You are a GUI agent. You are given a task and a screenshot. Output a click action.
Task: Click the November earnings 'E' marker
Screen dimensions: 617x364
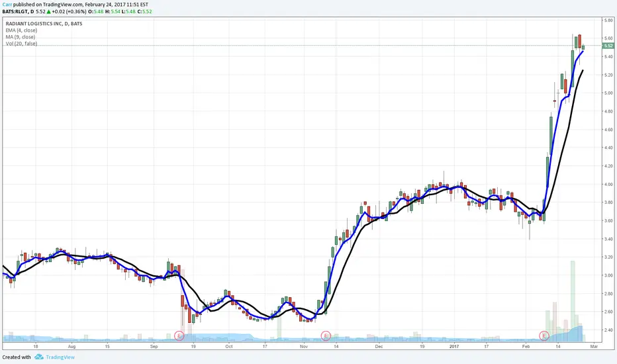coord(326,336)
